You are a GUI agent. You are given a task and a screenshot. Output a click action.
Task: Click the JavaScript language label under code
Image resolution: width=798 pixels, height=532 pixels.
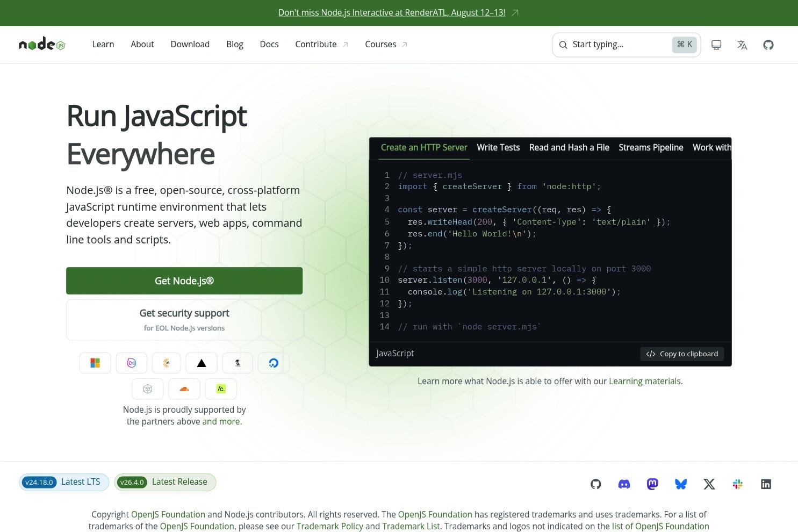395,354
